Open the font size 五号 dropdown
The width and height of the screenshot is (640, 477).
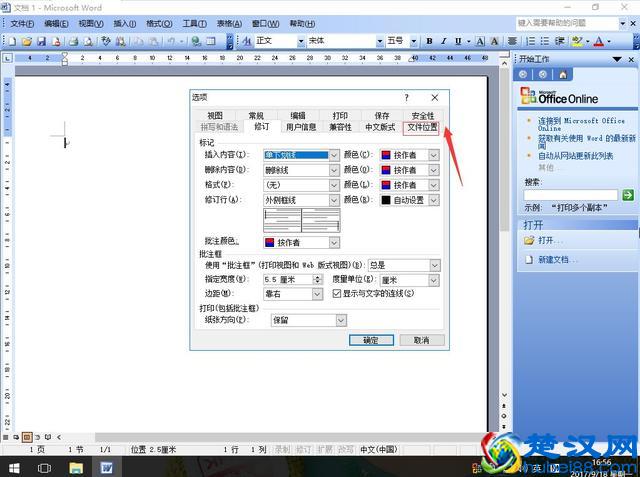(x=413, y=41)
